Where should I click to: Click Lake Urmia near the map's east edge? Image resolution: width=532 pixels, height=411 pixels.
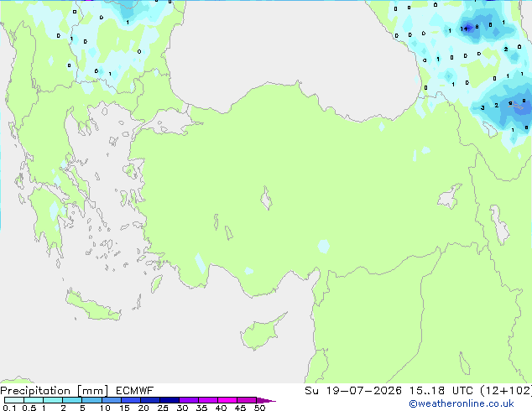tap(499, 226)
